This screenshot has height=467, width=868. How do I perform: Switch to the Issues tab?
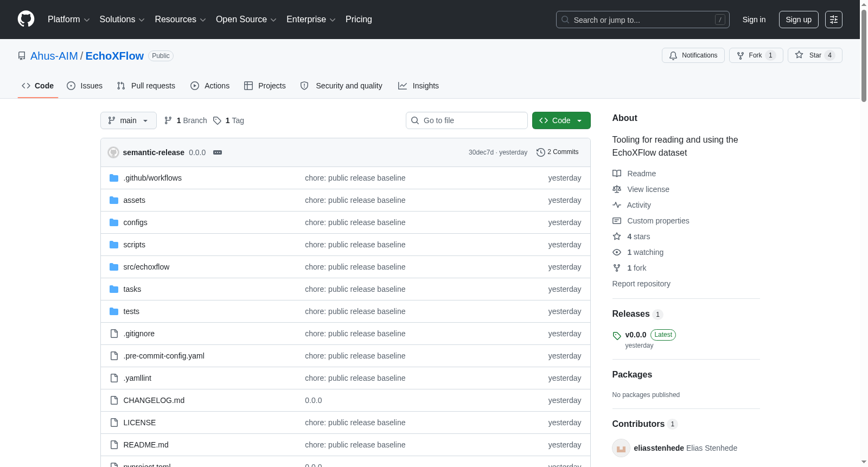85,86
